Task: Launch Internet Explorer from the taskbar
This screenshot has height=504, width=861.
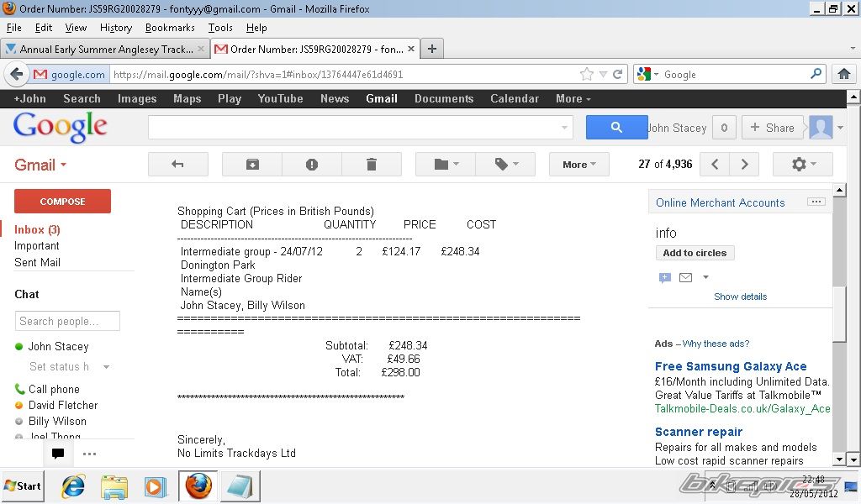Action: (73, 486)
